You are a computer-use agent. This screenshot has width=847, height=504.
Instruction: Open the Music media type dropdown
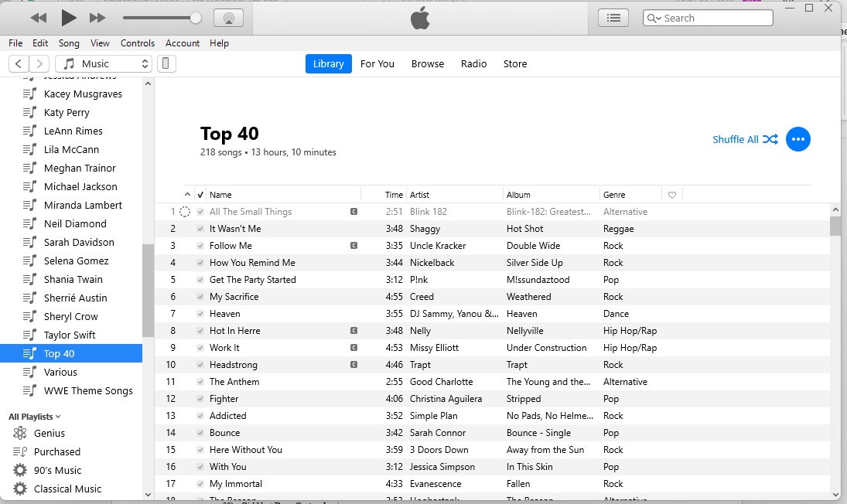[x=103, y=63]
